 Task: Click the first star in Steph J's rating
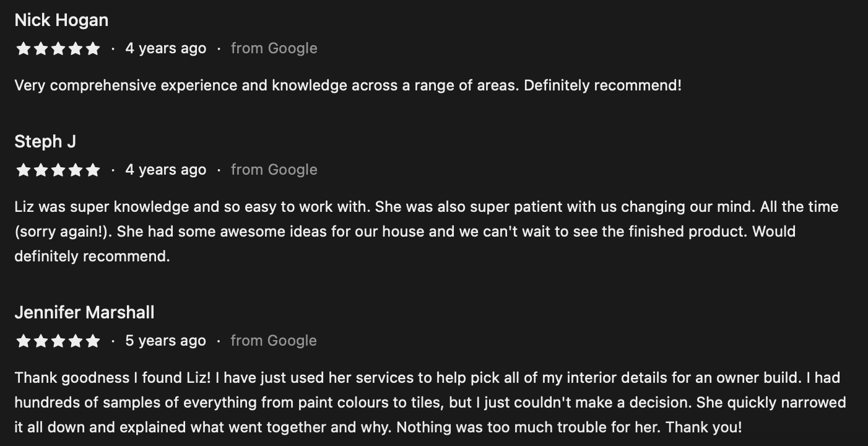point(24,170)
